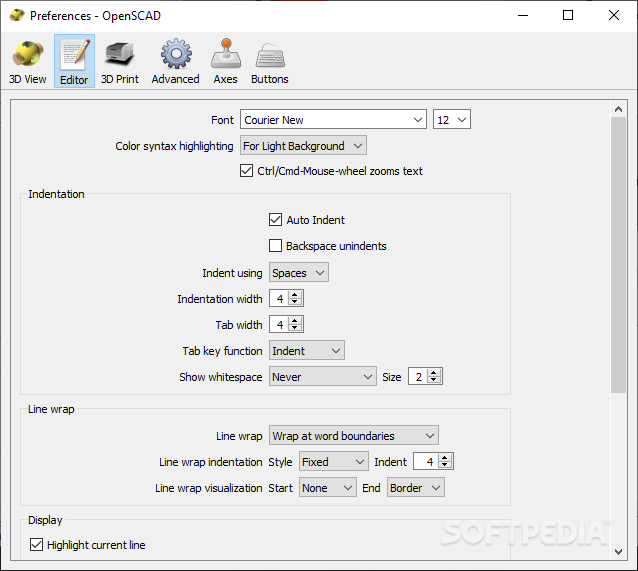Switch to Axes joystick preferences
Screen dimensions: 638x571
point(225,61)
